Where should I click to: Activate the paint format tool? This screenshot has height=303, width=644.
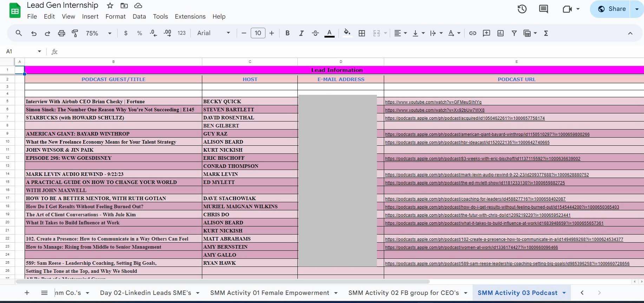(75, 33)
